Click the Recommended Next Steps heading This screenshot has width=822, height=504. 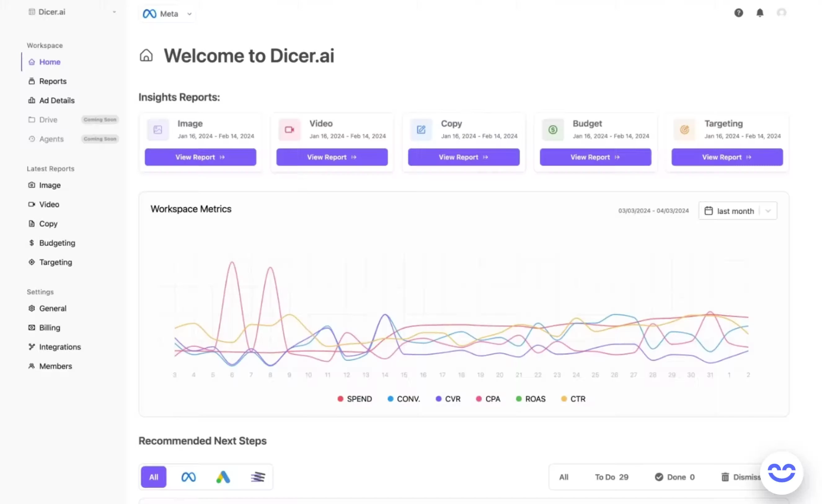(202, 441)
